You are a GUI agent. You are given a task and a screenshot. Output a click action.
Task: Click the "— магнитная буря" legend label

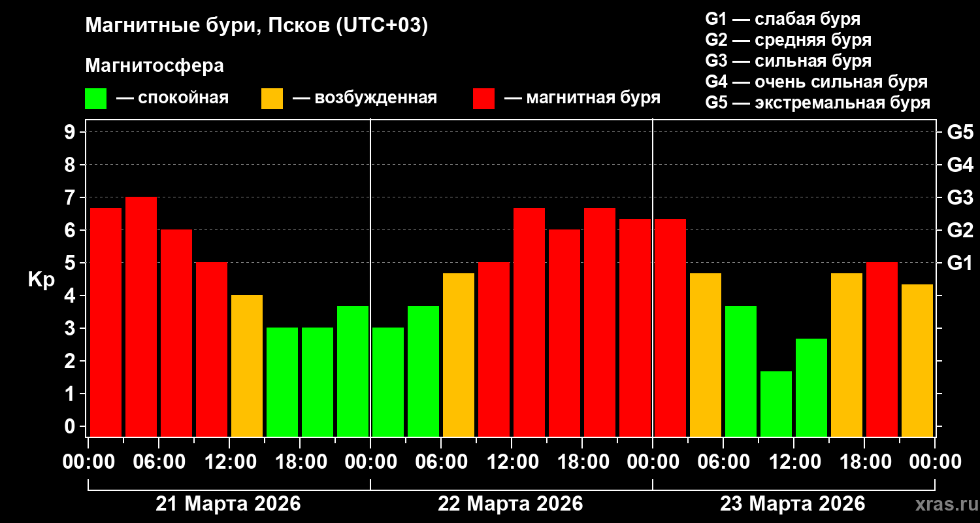582,98
